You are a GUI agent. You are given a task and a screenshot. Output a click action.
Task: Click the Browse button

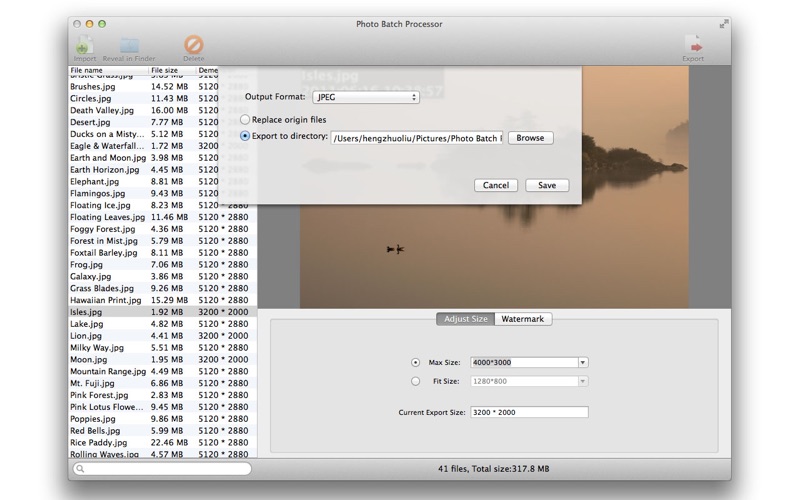click(x=530, y=138)
